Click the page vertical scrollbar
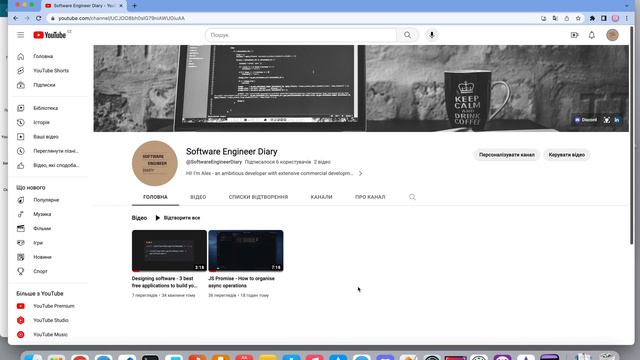The height and width of the screenshot is (360, 640). 632,136
